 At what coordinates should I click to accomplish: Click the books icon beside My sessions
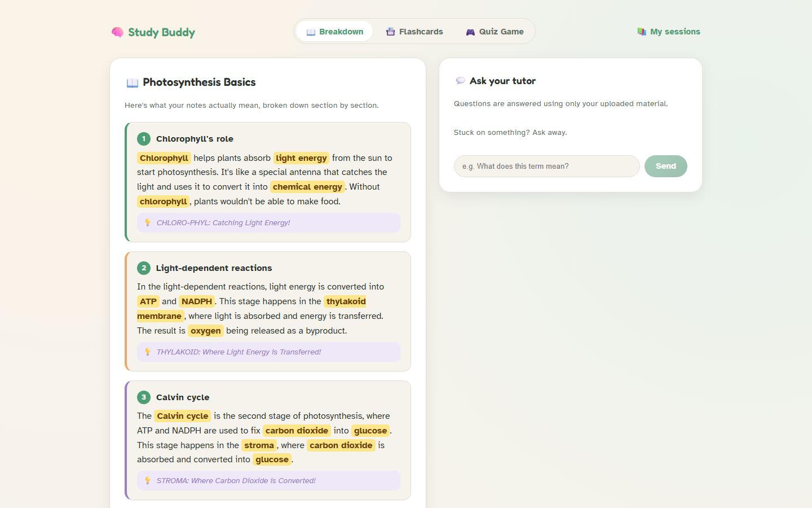pyautogui.click(x=642, y=32)
